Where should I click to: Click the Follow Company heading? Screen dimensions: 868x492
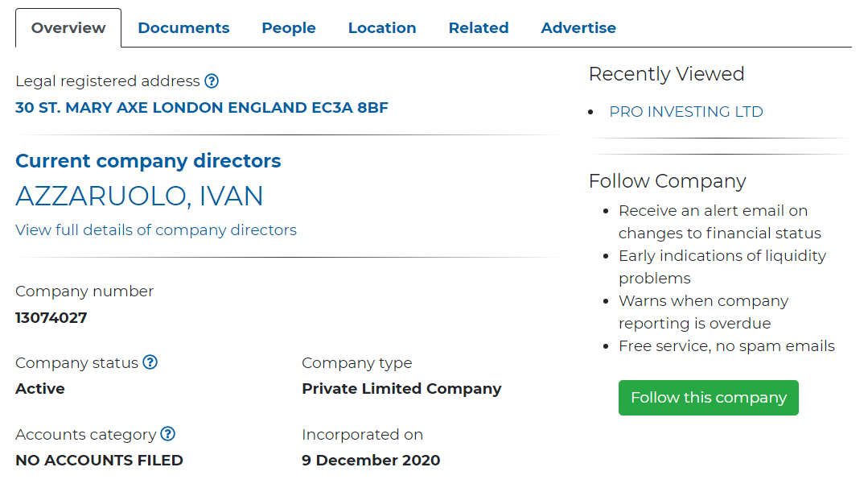click(668, 181)
